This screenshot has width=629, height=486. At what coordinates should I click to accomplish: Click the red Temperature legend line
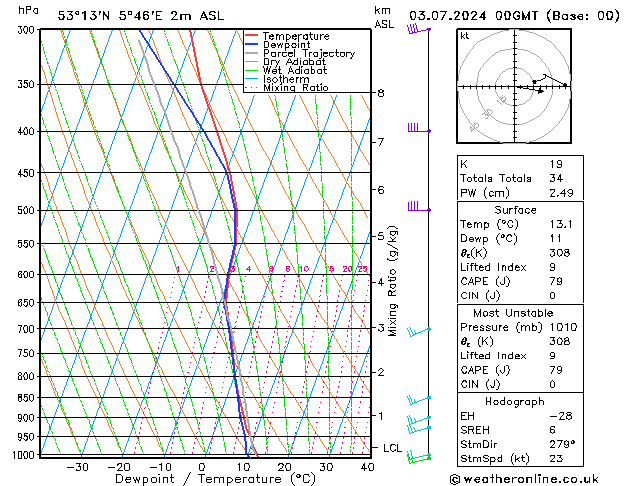coord(252,36)
